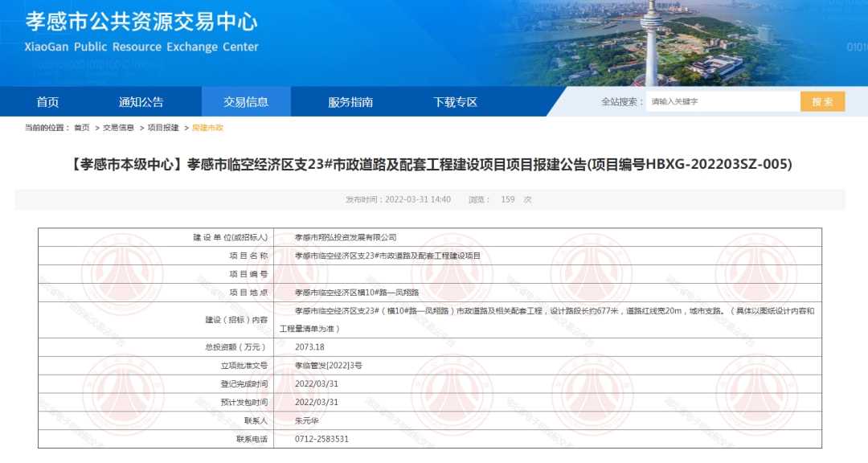Click the 项目地点 row label

point(248,293)
